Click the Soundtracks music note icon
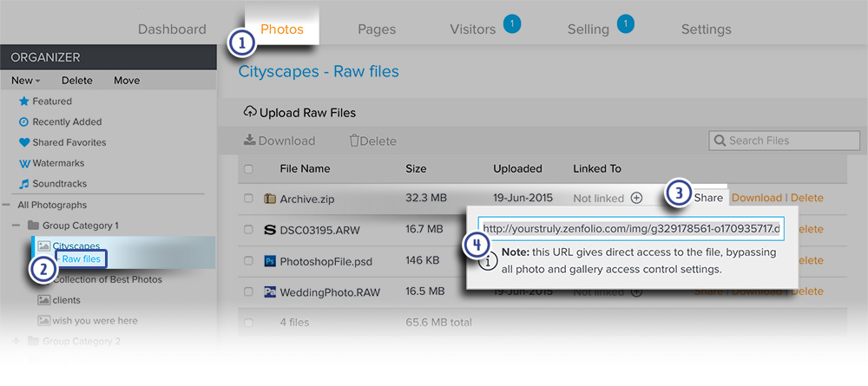Image resolution: width=868 pixels, height=386 pixels. coord(23,184)
